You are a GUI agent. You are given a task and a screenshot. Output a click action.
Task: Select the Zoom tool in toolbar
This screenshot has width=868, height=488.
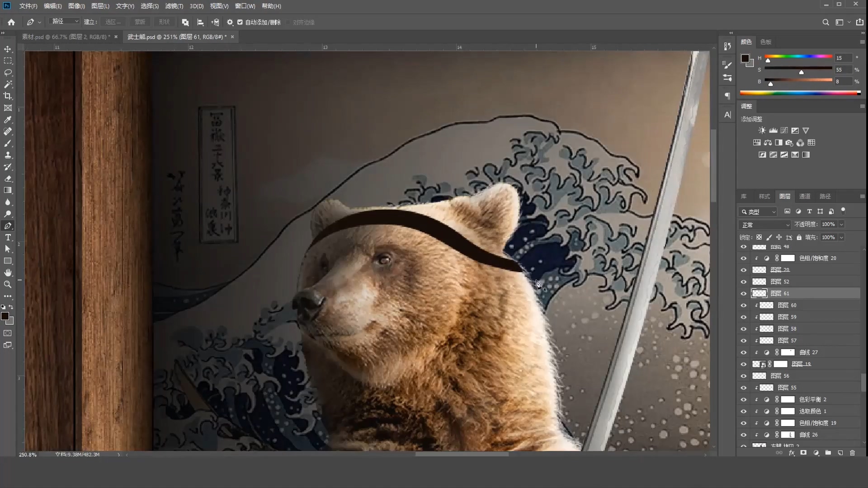pos(8,284)
